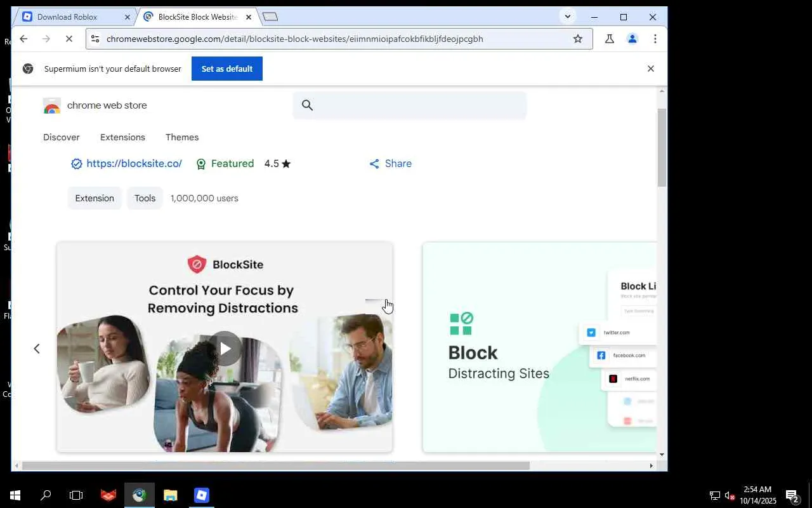The image size is (812, 508).
Task: Open the Themes section
Action: 182,137
